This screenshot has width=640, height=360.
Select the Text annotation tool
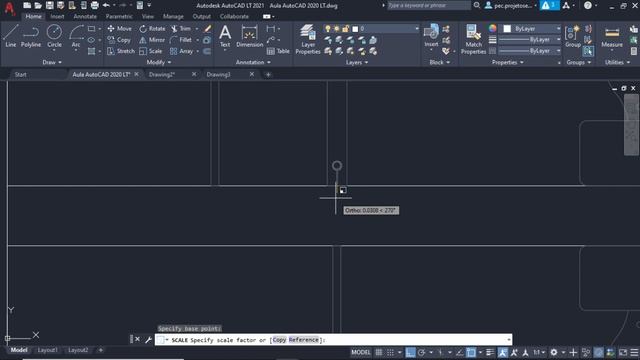point(225,36)
